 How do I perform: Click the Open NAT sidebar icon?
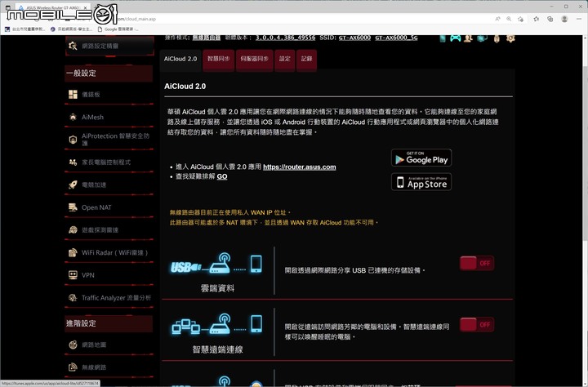pyautogui.click(x=73, y=207)
